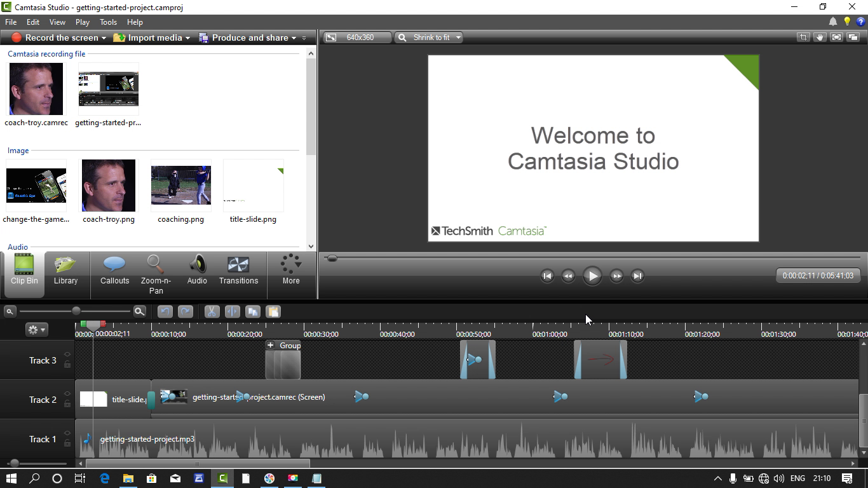Viewport: 868px width, 488px height.
Task: Open notifications bell icon
Action: pos(833,22)
